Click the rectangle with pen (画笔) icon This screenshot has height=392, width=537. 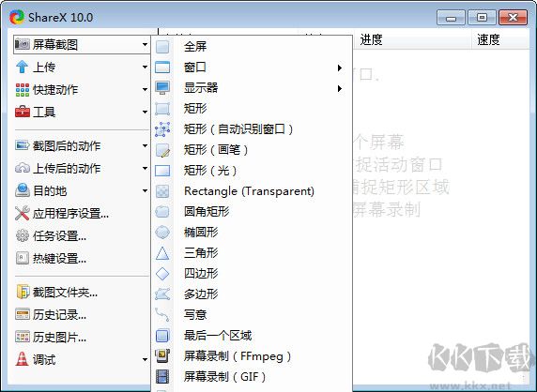[163, 150]
